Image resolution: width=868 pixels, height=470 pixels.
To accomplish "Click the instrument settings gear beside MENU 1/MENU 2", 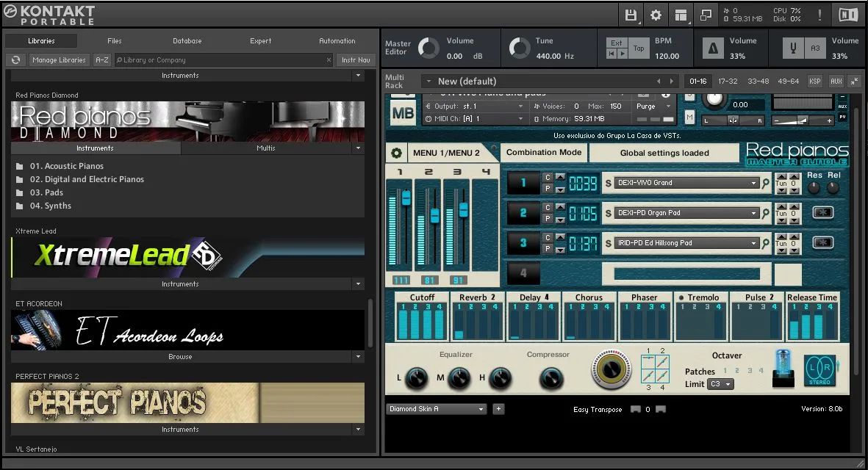I will tap(397, 153).
